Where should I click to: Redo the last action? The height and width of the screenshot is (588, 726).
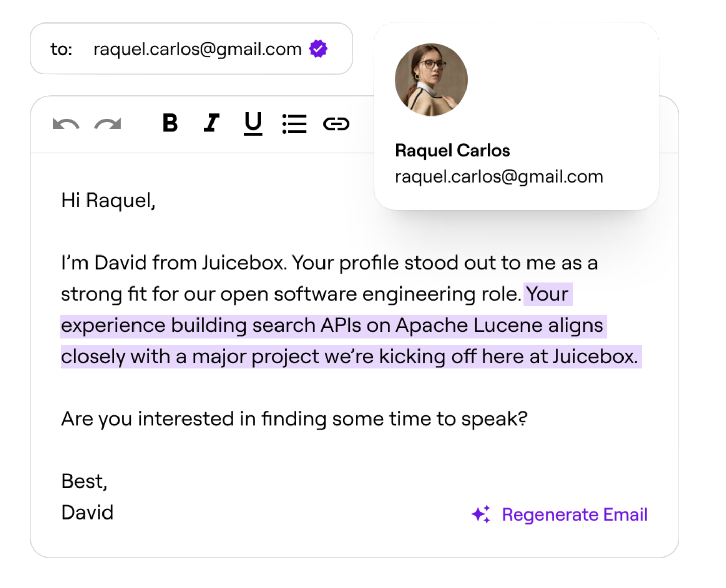[x=108, y=124]
